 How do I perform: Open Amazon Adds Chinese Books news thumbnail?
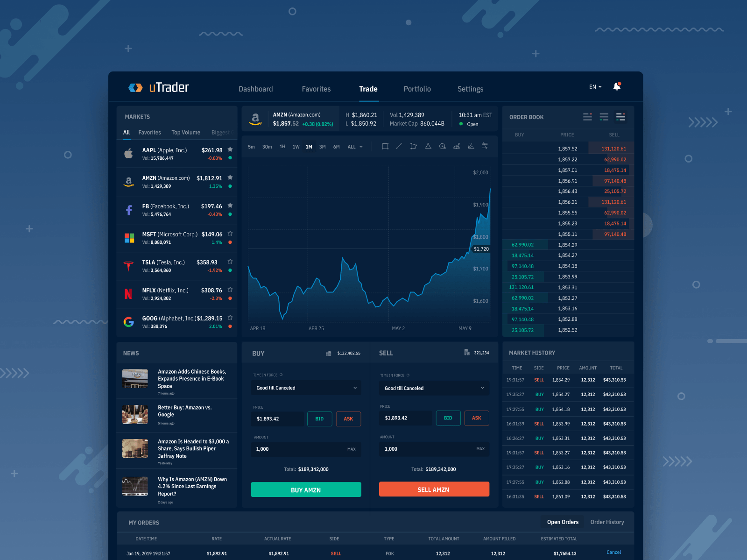tap(135, 379)
